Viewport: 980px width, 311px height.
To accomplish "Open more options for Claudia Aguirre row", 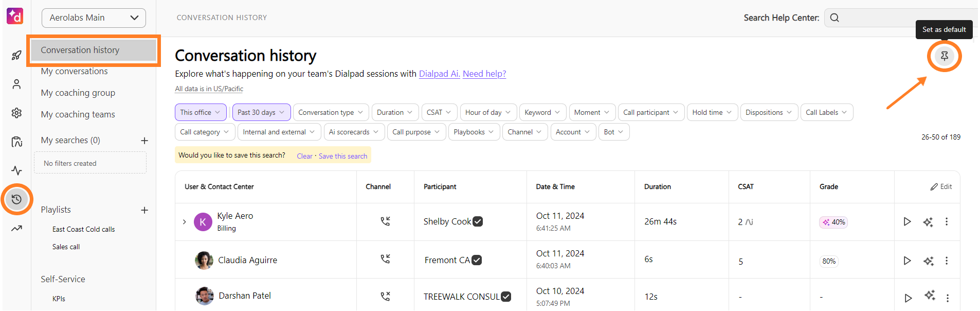I will [x=947, y=261].
